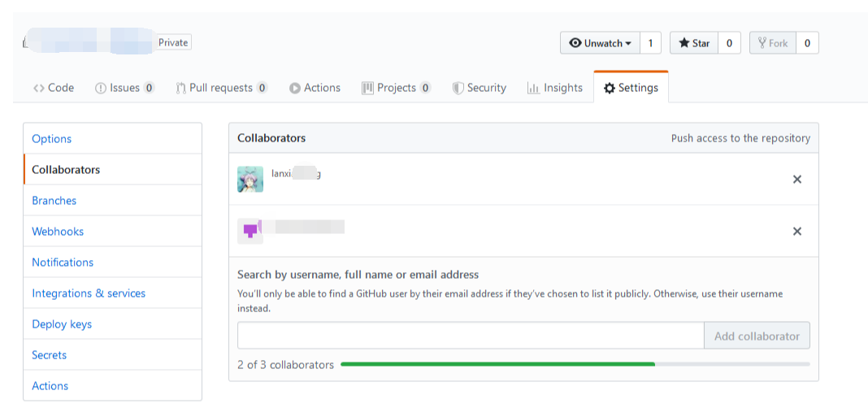
Task: Click the Pull requests count badge 0
Action: tap(262, 88)
